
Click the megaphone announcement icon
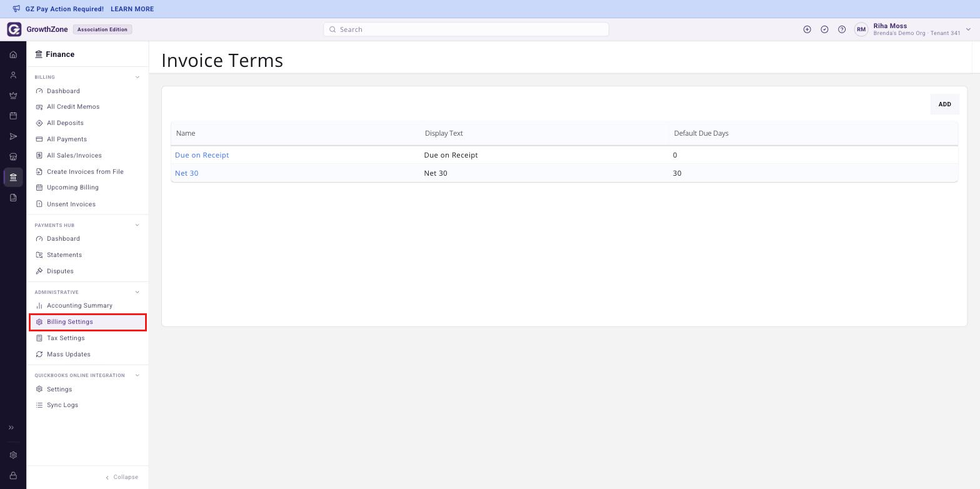coord(16,9)
